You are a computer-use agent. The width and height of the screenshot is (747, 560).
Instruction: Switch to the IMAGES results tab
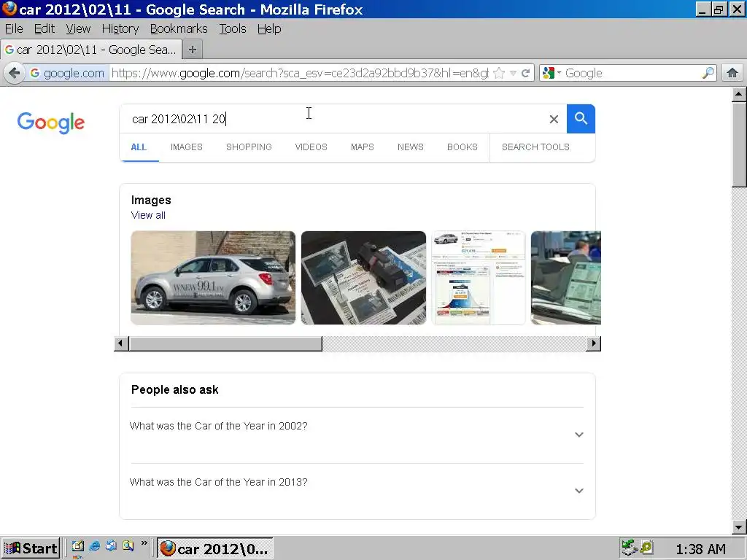pyautogui.click(x=186, y=147)
